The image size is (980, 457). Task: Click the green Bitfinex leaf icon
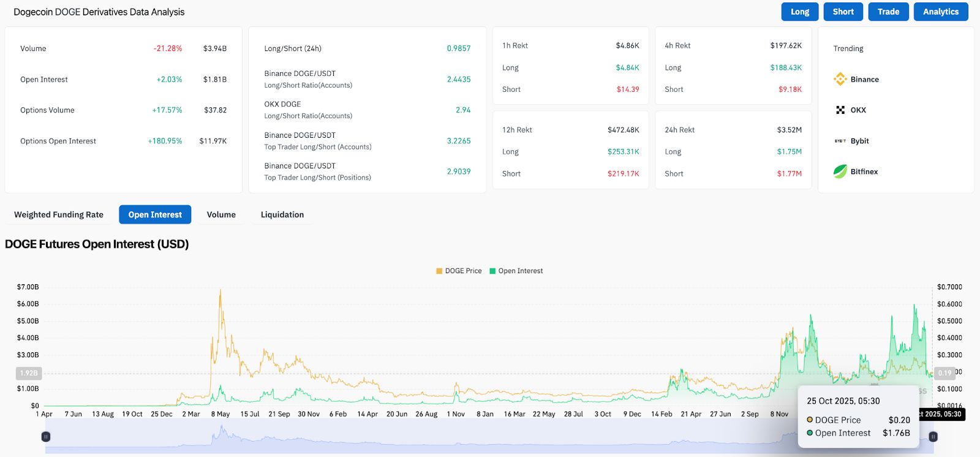(840, 172)
